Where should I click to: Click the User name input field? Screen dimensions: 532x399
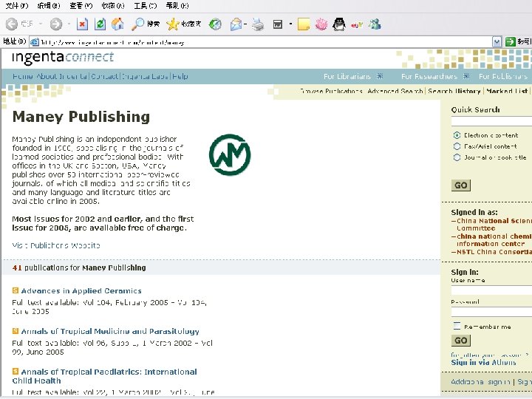point(491,290)
